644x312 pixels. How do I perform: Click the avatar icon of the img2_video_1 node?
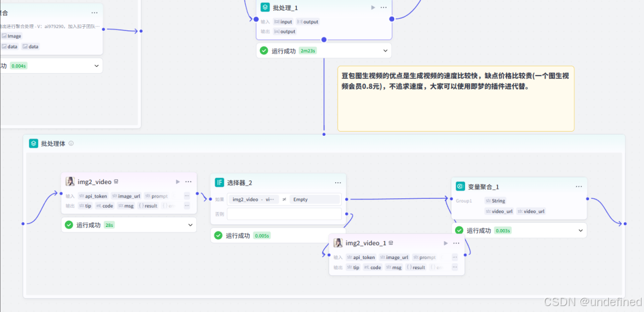pyautogui.click(x=339, y=243)
